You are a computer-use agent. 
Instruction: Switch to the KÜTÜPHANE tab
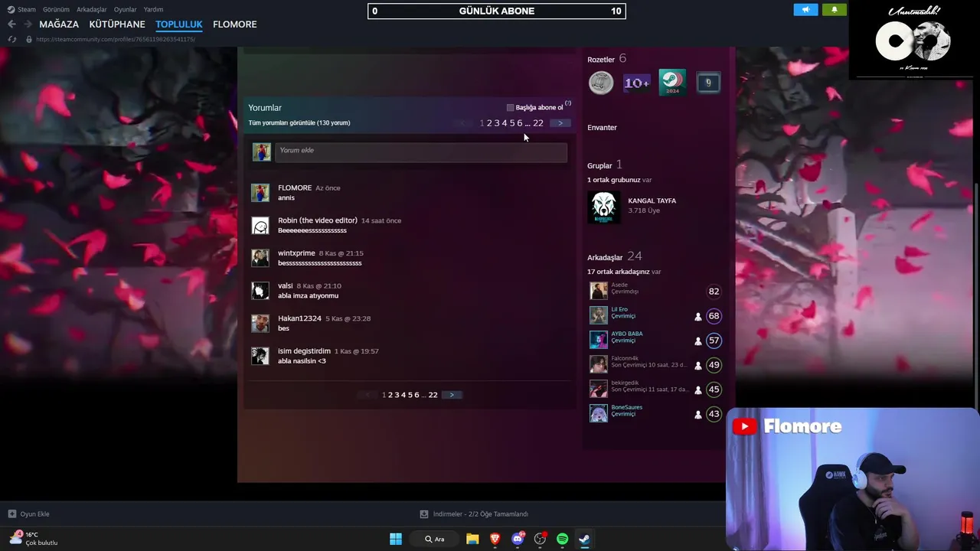click(x=117, y=24)
